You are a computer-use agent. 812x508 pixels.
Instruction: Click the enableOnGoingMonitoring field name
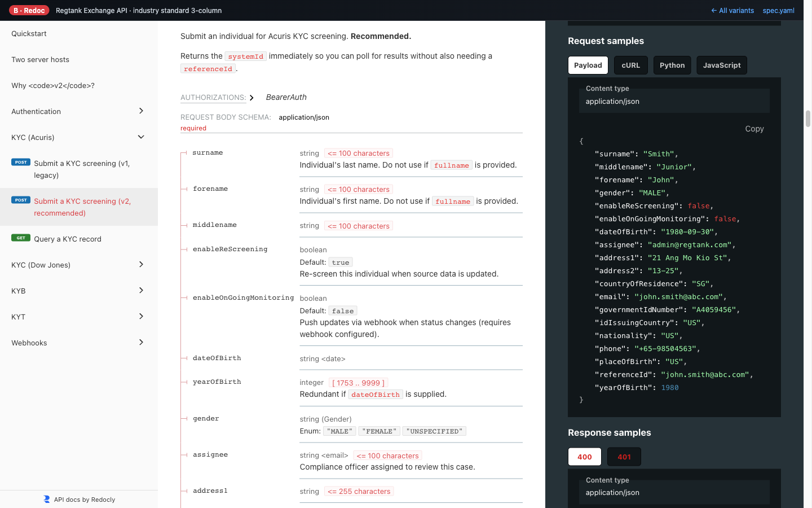[244, 297]
